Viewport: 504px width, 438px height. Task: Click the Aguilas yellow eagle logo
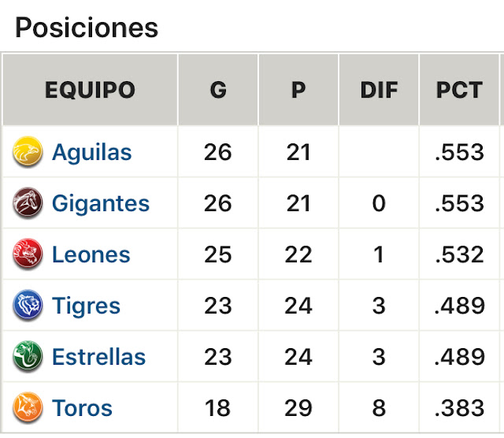pos(28,151)
